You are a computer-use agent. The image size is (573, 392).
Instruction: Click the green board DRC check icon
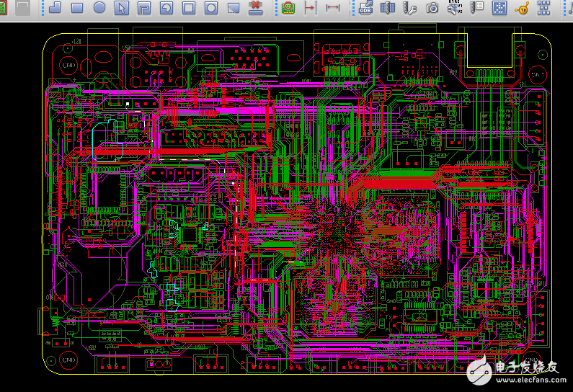[x=288, y=8]
